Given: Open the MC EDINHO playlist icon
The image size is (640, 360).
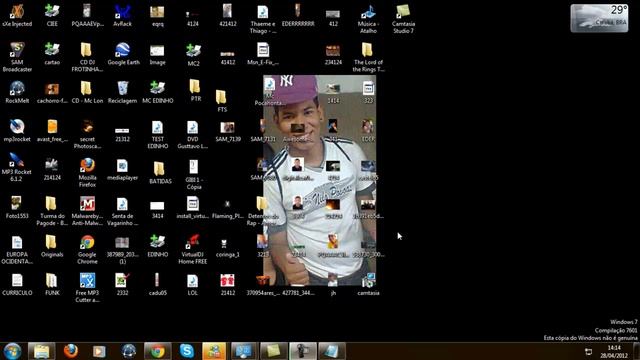Looking at the screenshot, I should (x=158, y=92).
